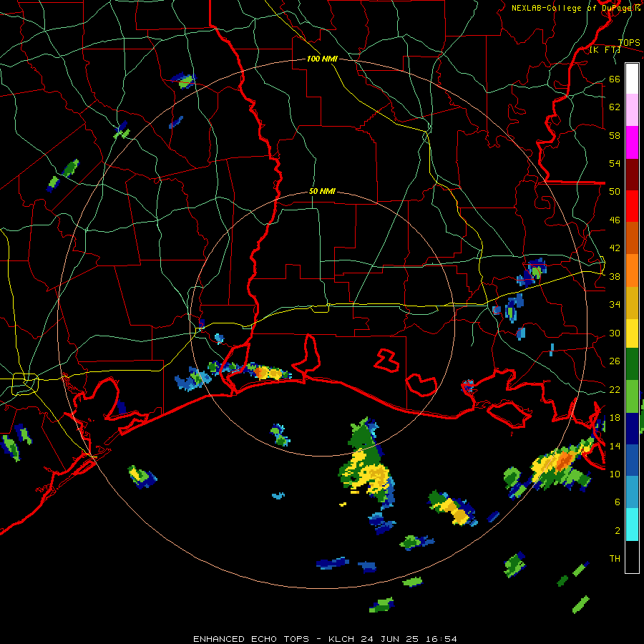644x644 pixels.
Task: Click the 22 value on the legend
Action: point(615,389)
